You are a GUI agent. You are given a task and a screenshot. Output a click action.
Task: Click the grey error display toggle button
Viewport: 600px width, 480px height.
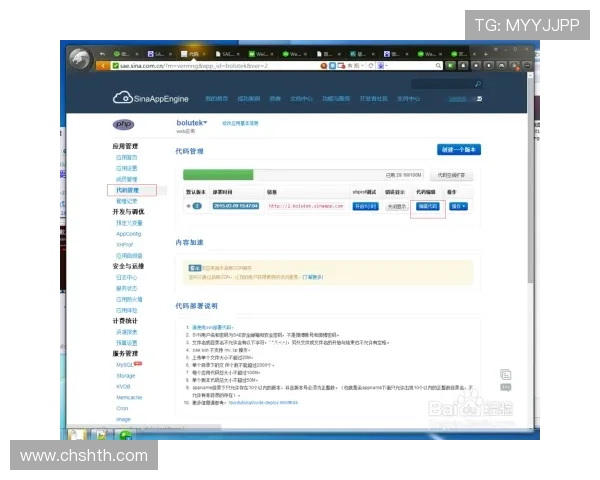coord(396,206)
